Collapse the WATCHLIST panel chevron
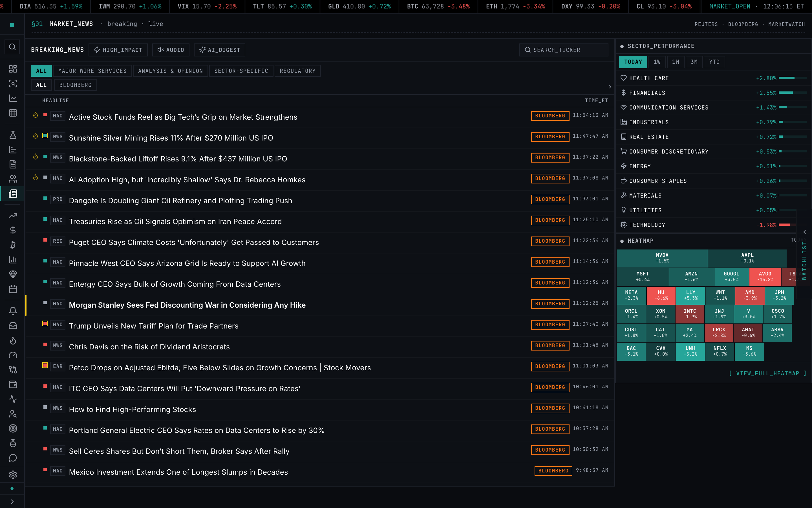Image resolution: width=812 pixels, height=508 pixels. click(x=805, y=232)
